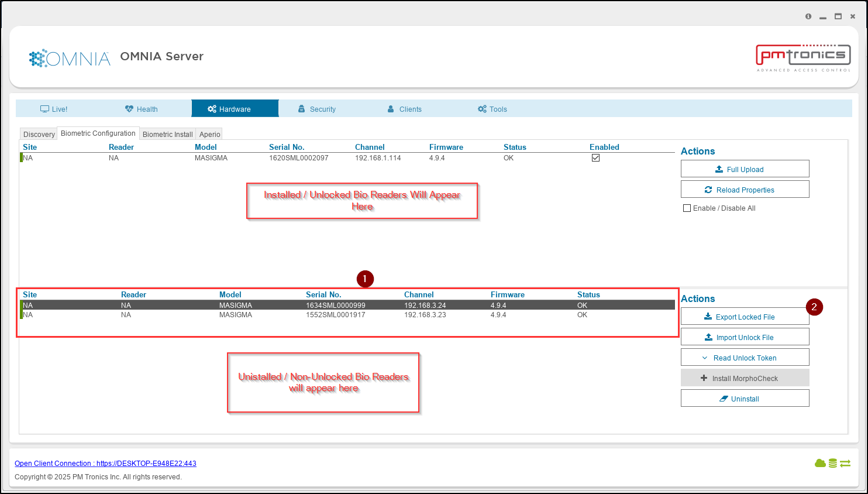Click channel cell 192.168.3.24

(x=425, y=306)
